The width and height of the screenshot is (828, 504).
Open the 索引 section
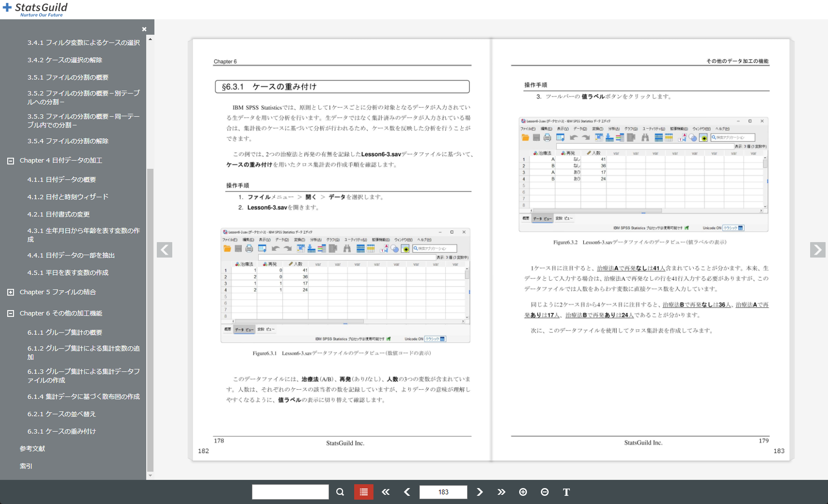coord(26,466)
